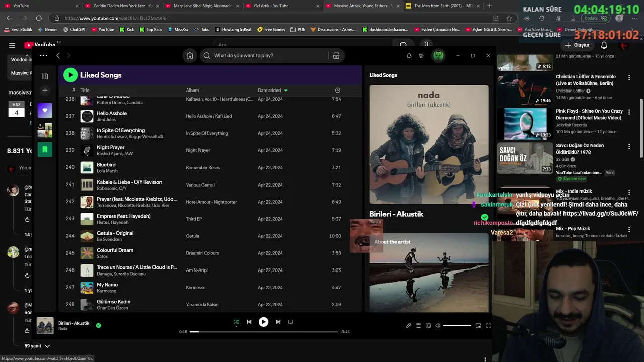Open Connect to a device
644x362 pixels.
point(428,326)
